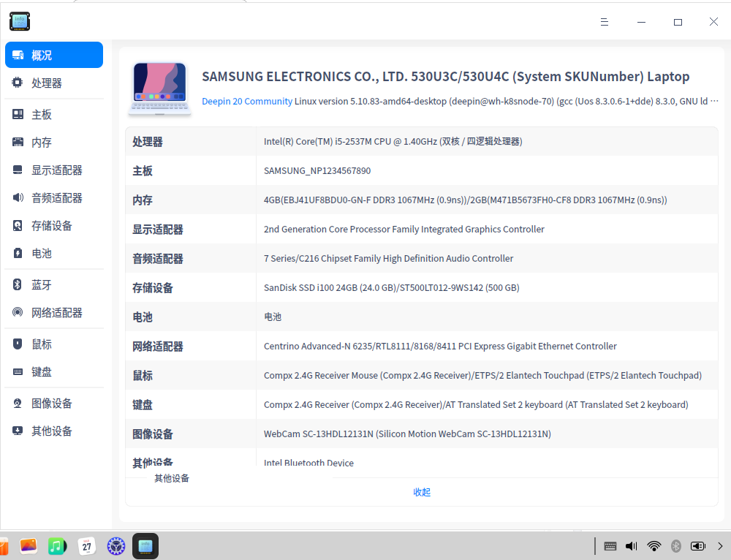Click the 4GB DDR3 1067MHz memory value
This screenshot has width=731, height=560.
click(465, 200)
